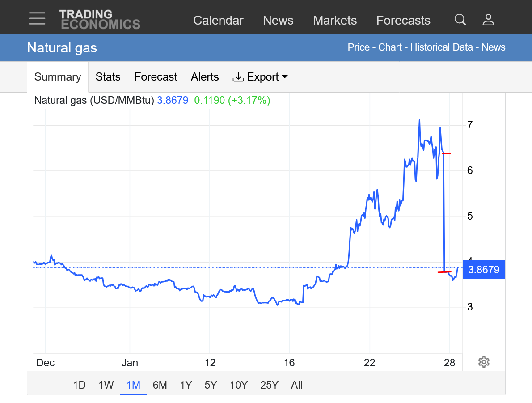The image size is (532, 403).
Task: Select the All time range
Action: (296, 385)
